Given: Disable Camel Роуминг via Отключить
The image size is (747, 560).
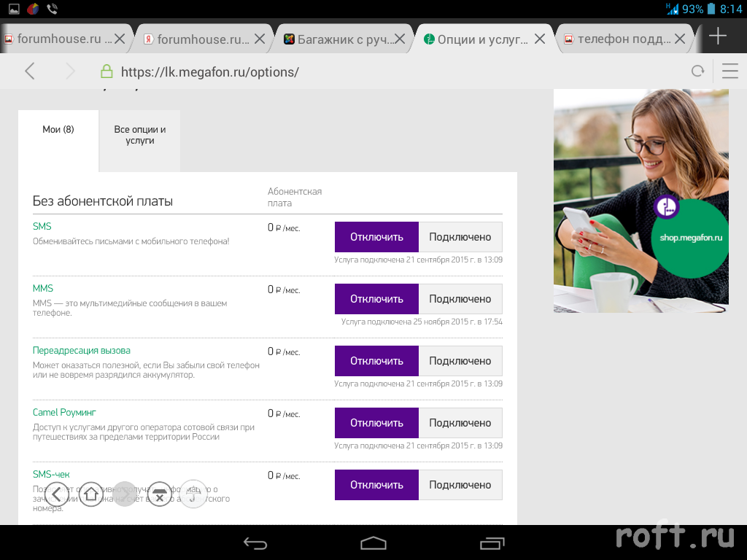Looking at the screenshot, I should coord(376,423).
